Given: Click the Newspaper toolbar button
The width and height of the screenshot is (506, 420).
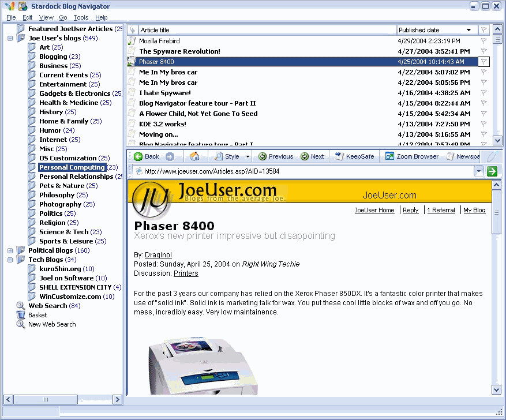Looking at the screenshot, I should point(463,156).
